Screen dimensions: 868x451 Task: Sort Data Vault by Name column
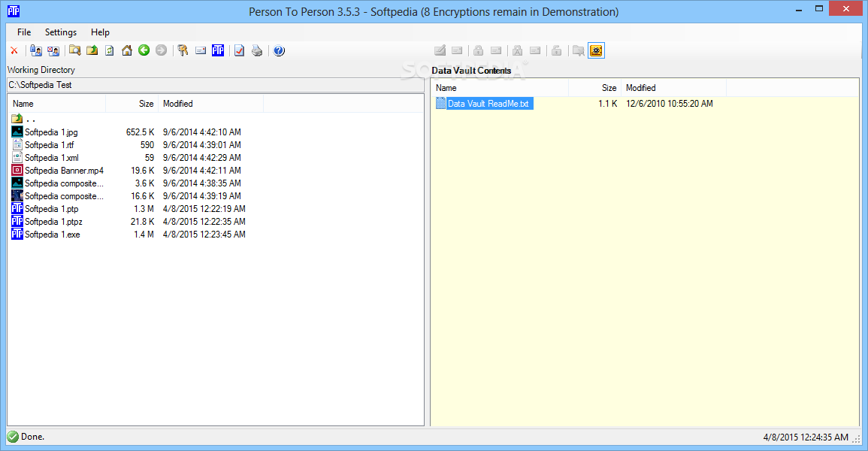(500, 88)
